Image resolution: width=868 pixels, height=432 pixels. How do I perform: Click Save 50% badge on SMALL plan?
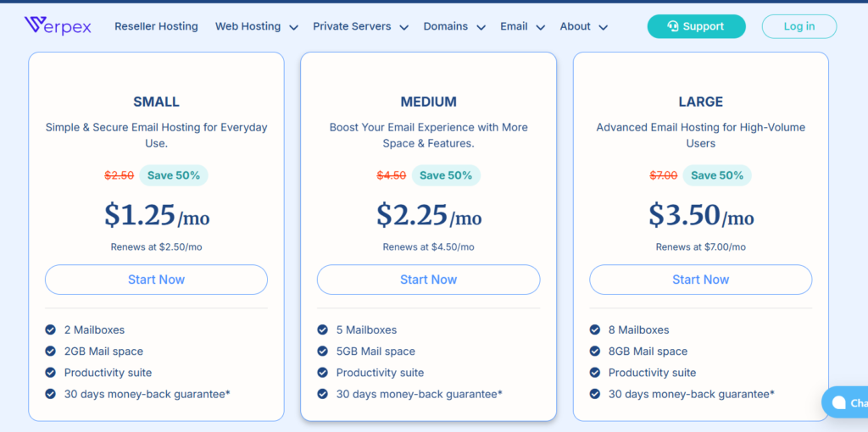click(x=174, y=175)
